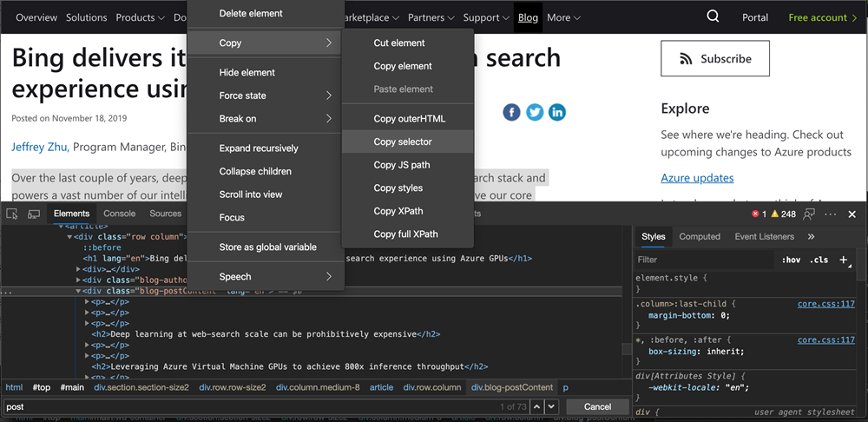Screen dimensions: 868x422
Task: Select Cut element in submenu
Action: tap(407, 43)
